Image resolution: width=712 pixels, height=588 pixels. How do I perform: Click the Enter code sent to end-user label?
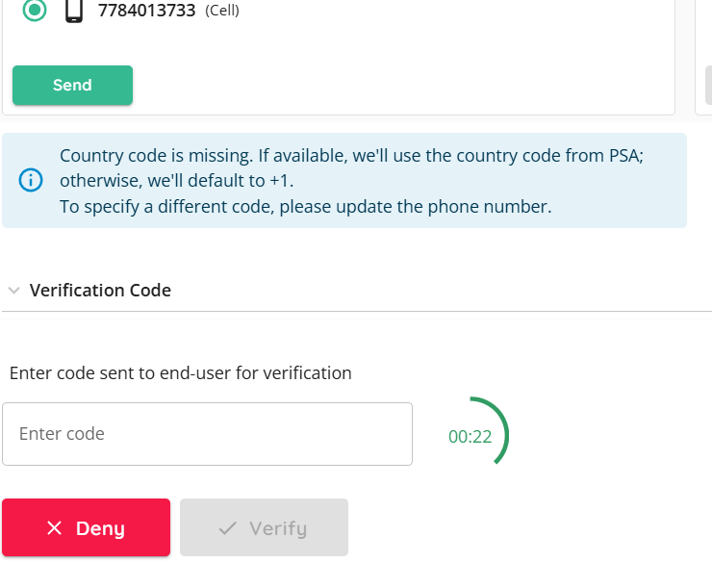click(x=181, y=373)
